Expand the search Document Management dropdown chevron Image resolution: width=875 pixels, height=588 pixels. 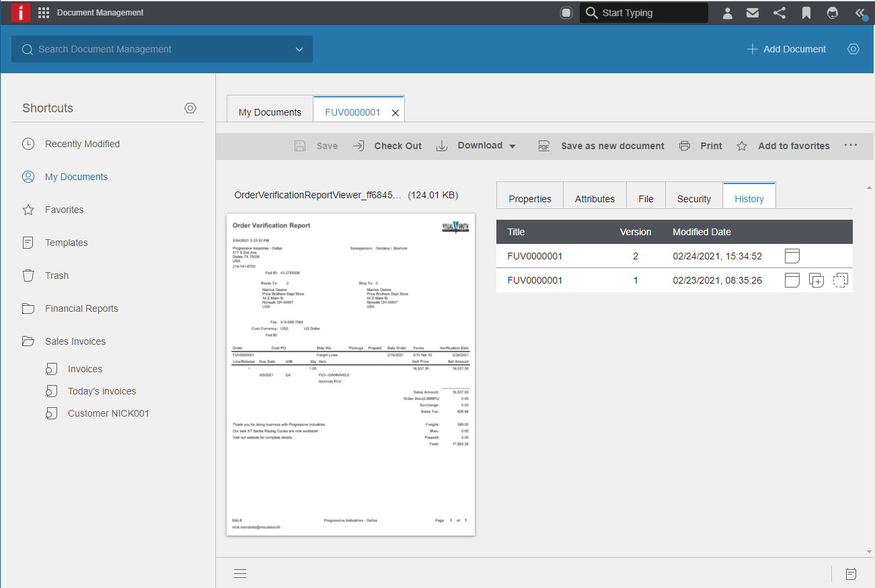(299, 49)
